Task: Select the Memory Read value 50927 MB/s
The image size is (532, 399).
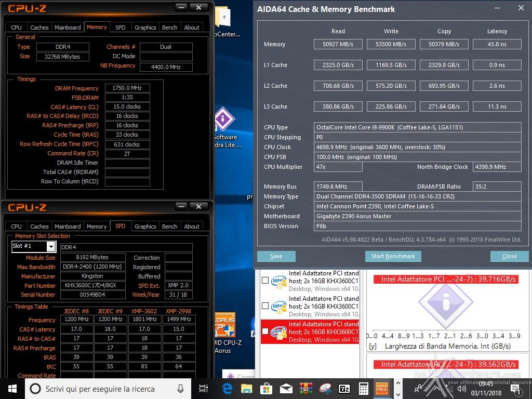Action: tap(338, 44)
